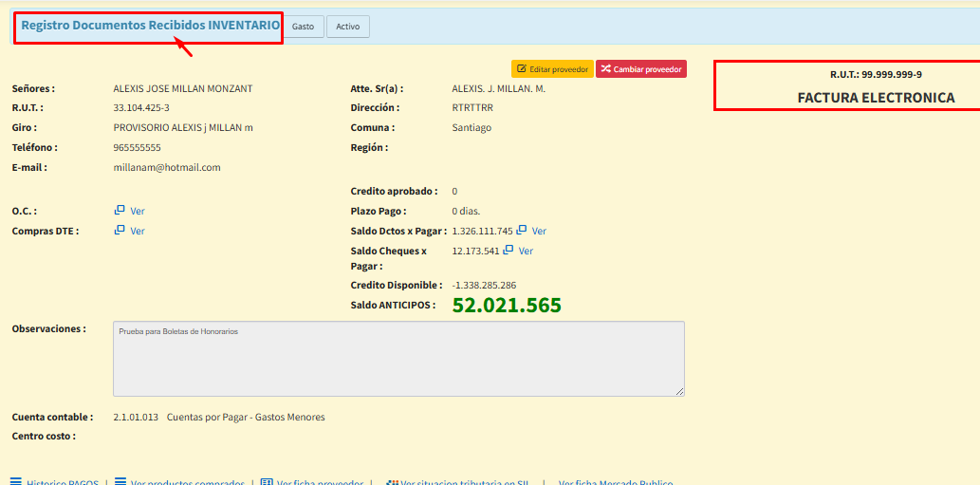Click the Editar proveedor button
Screen dimensions: 980x485
552,68
